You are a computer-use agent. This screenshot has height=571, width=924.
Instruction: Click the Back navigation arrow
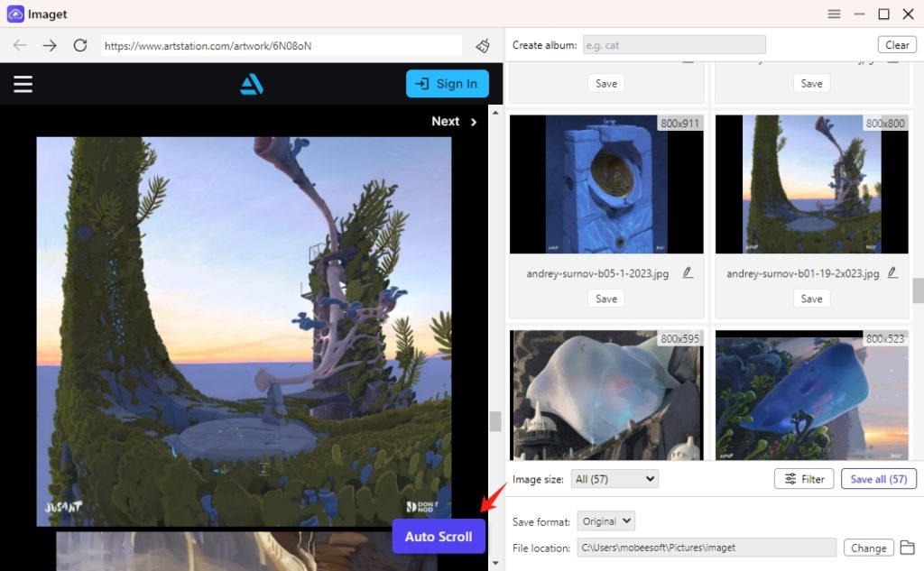20,45
